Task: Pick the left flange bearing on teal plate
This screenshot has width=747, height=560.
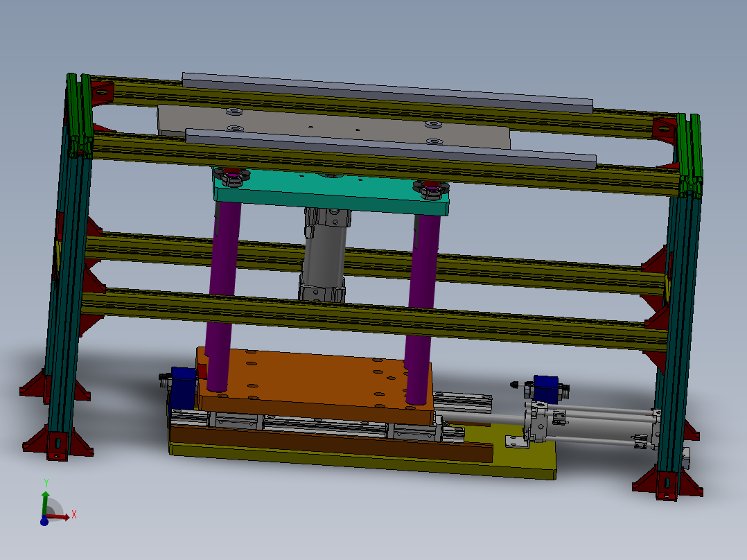Action: click(x=232, y=176)
